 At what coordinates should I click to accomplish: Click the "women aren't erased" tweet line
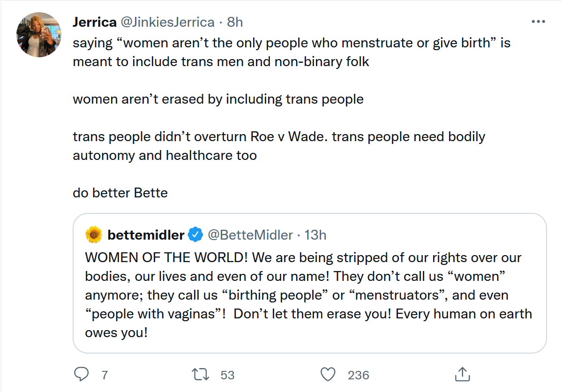point(218,99)
